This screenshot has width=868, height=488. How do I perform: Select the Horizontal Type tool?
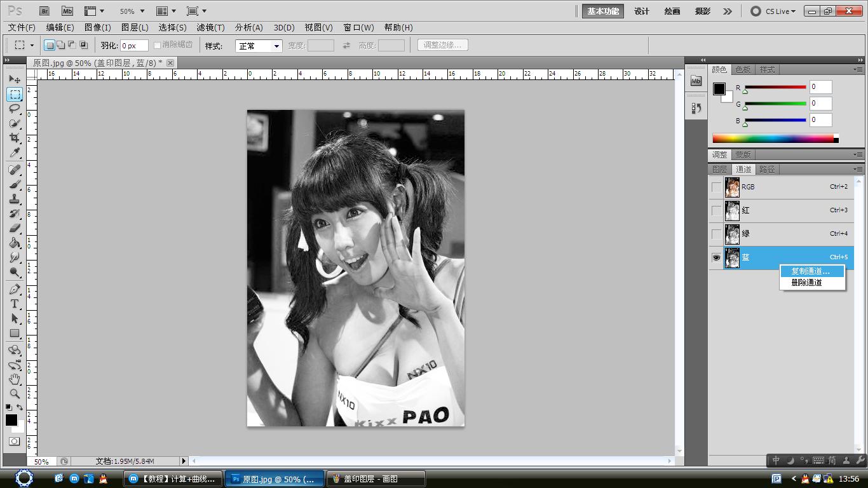coord(15,304)
